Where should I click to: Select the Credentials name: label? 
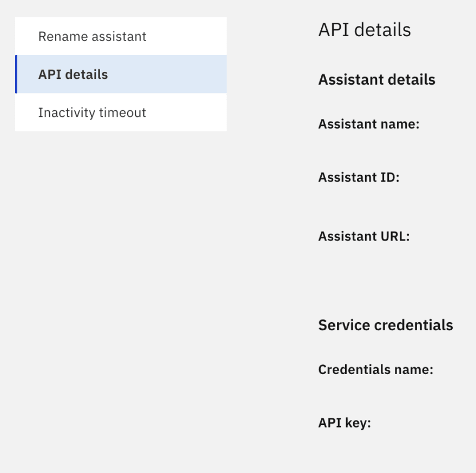click(376, 370)
